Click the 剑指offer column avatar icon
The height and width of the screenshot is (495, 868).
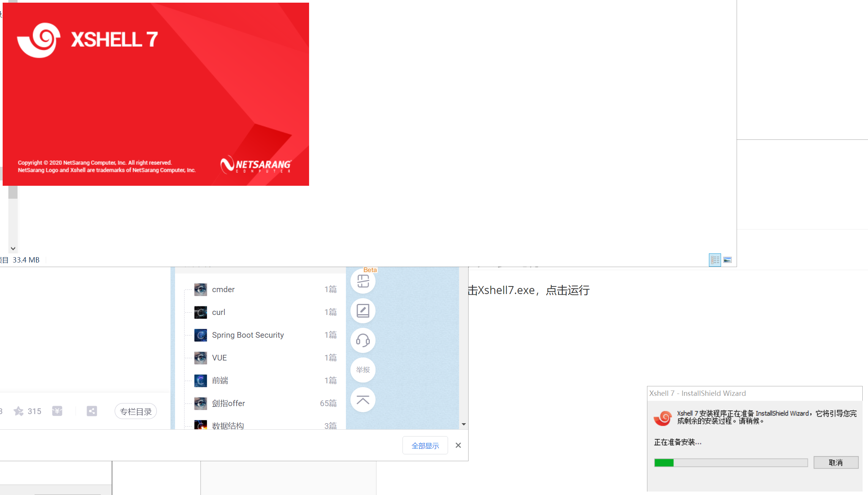click(x=200, y=403)
